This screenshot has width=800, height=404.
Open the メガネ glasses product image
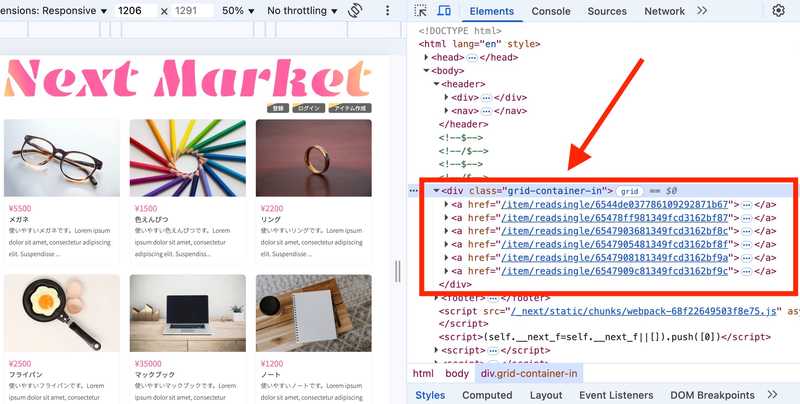(x=62, y=158)
